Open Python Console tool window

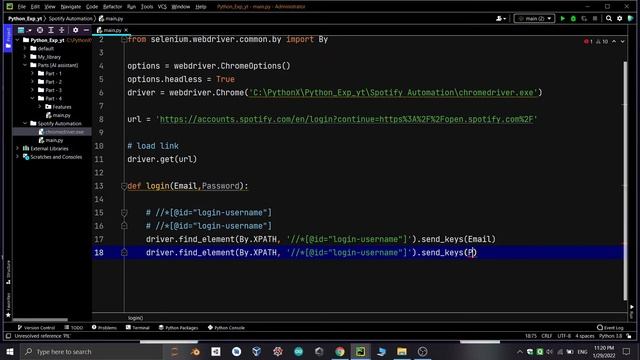point(226,327)
